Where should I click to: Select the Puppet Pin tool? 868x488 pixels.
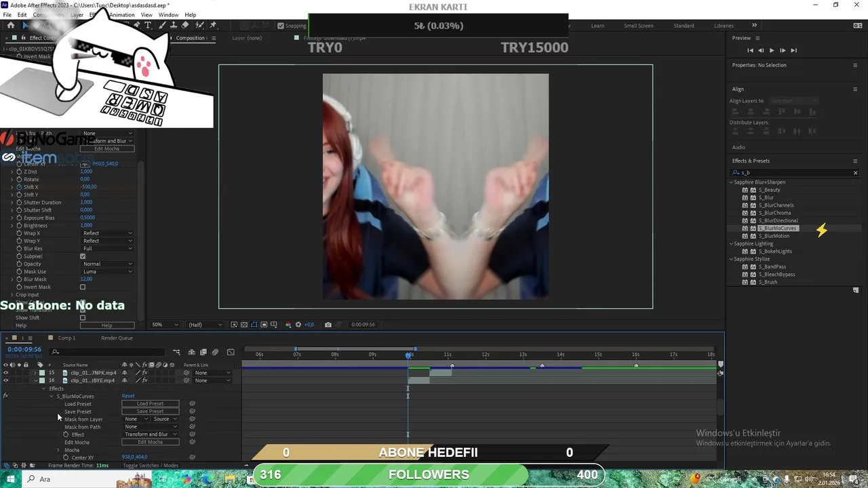click(x=213, y=25)
